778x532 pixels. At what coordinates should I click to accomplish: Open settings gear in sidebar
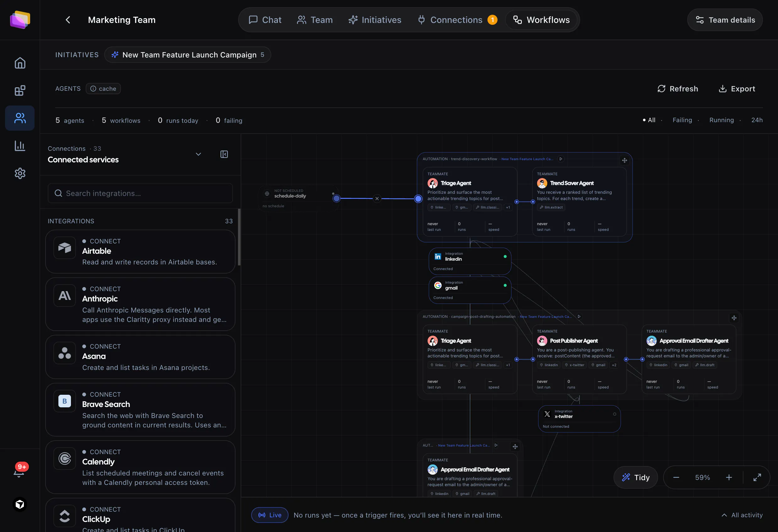coord(20,173)
